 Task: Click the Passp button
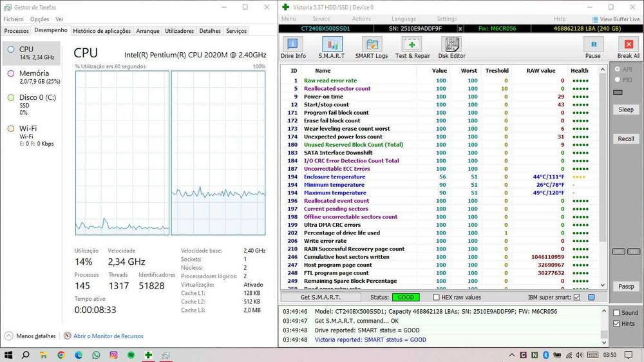coord(626,287)
